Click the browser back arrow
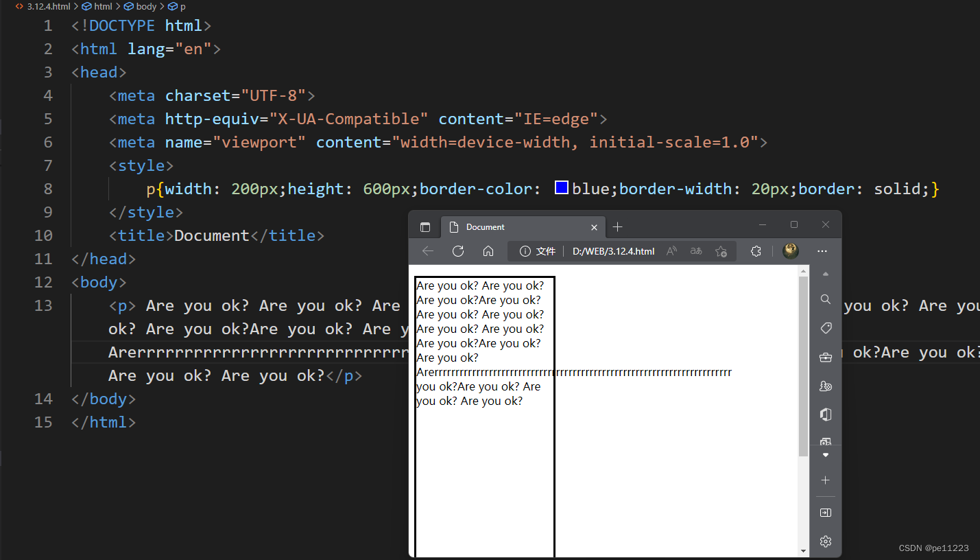The height and width of the screenshot is (560, 980). point(428,251)
